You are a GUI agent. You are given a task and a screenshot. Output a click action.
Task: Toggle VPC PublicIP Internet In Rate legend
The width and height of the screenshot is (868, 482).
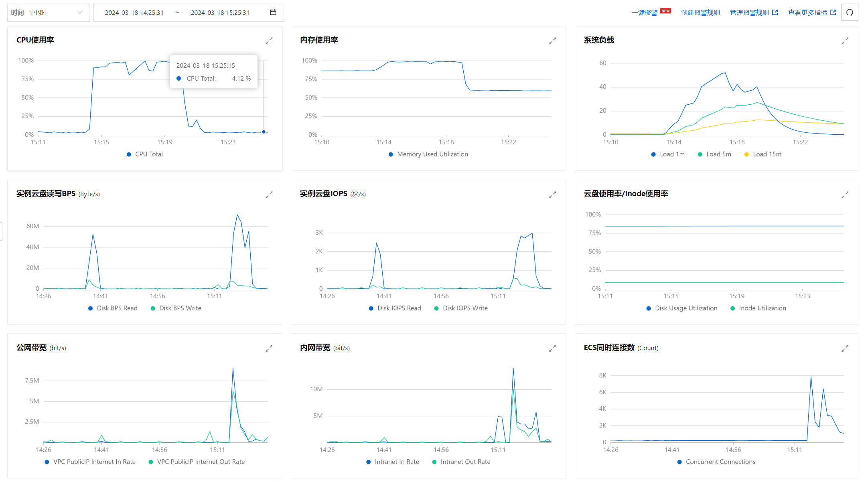click(x=90, y=462)
